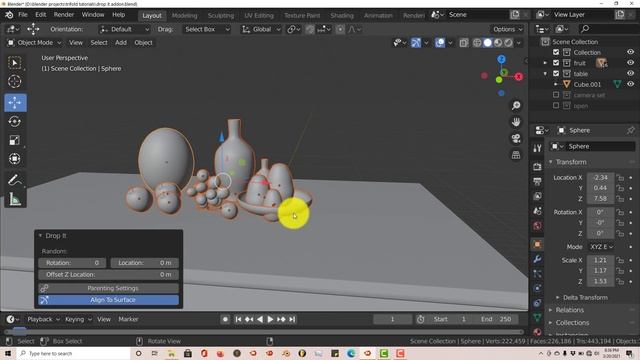Open the Global transform orientation dropdown
The width and height of the screenshot is (640, 360).
pos(261,29)
